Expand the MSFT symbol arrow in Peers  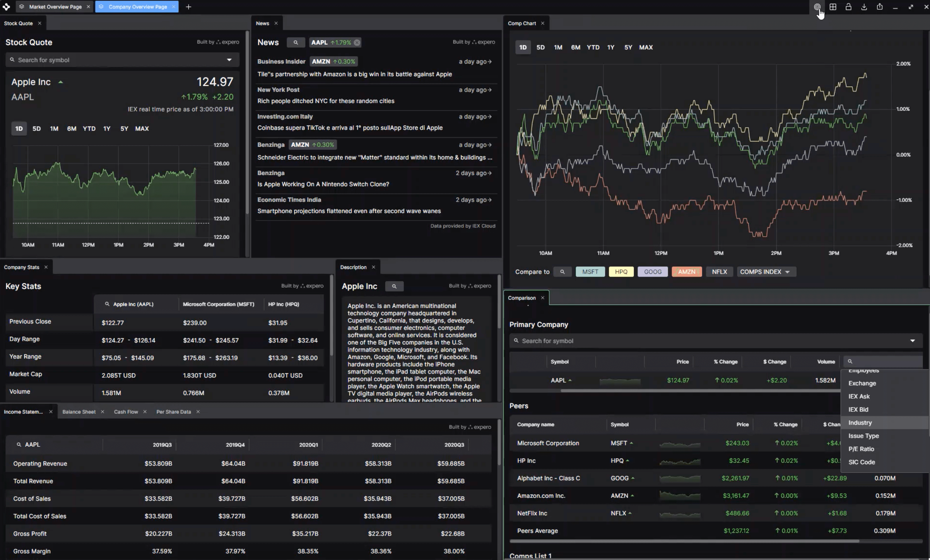631,444
